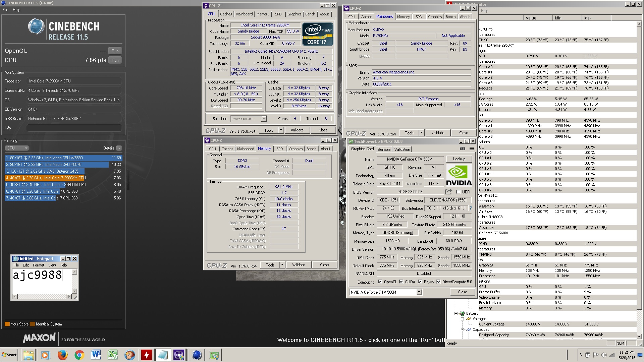This screenshot has width=644, height=362.
Task: Click the NVIDIA logo in GPU-Z
Action: [x=459, y=176]
